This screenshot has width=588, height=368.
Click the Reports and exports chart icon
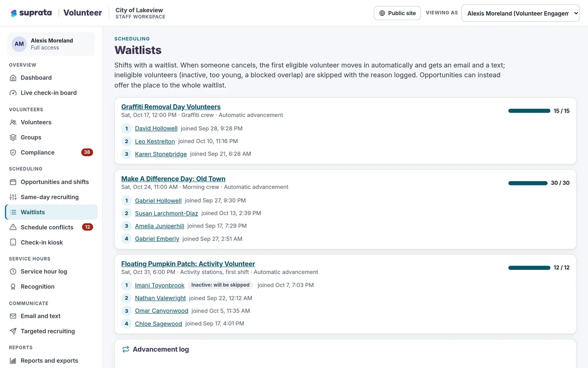pos(13,361)
